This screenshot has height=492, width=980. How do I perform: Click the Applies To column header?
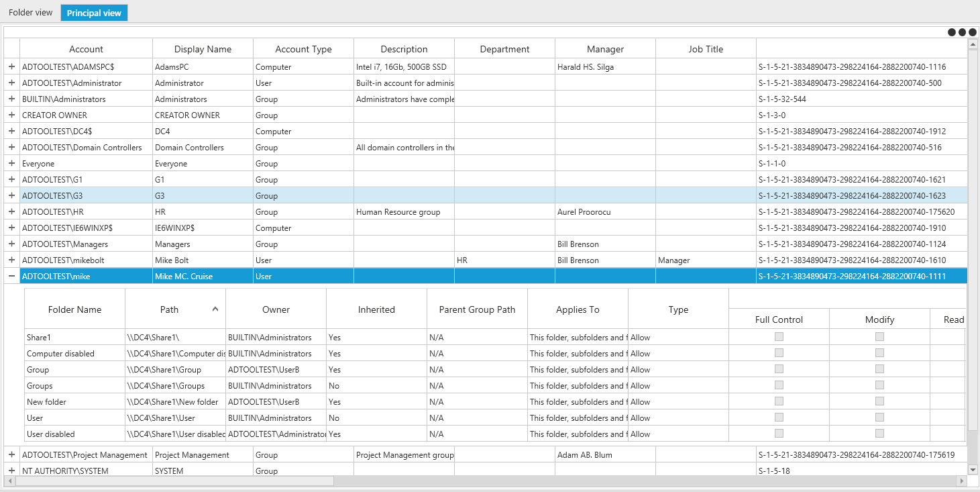(578, 309)
